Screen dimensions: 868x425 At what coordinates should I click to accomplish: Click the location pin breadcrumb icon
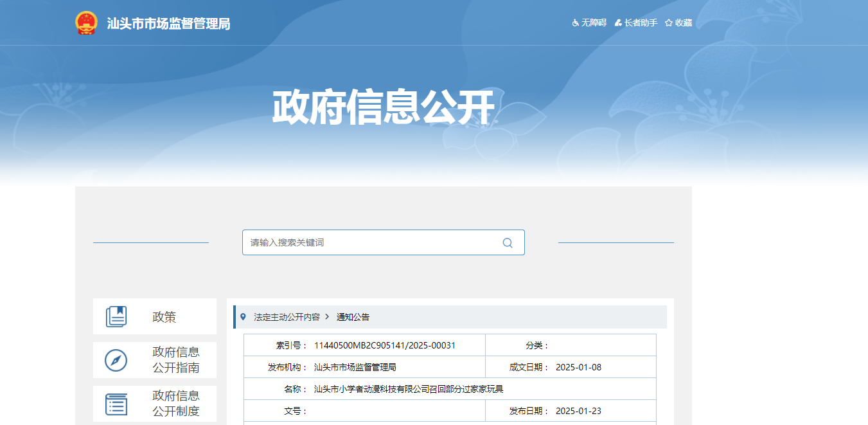click(243, 317)
